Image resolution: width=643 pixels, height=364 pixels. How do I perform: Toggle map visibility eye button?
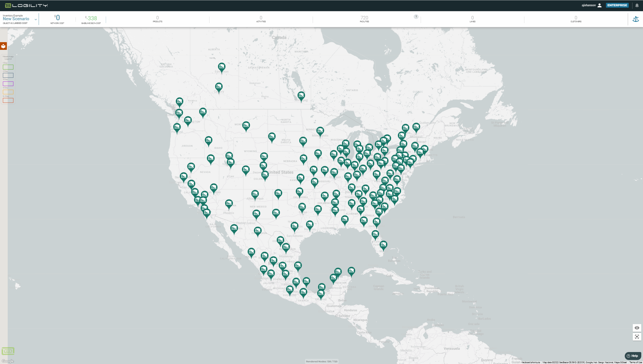point(637,328)
